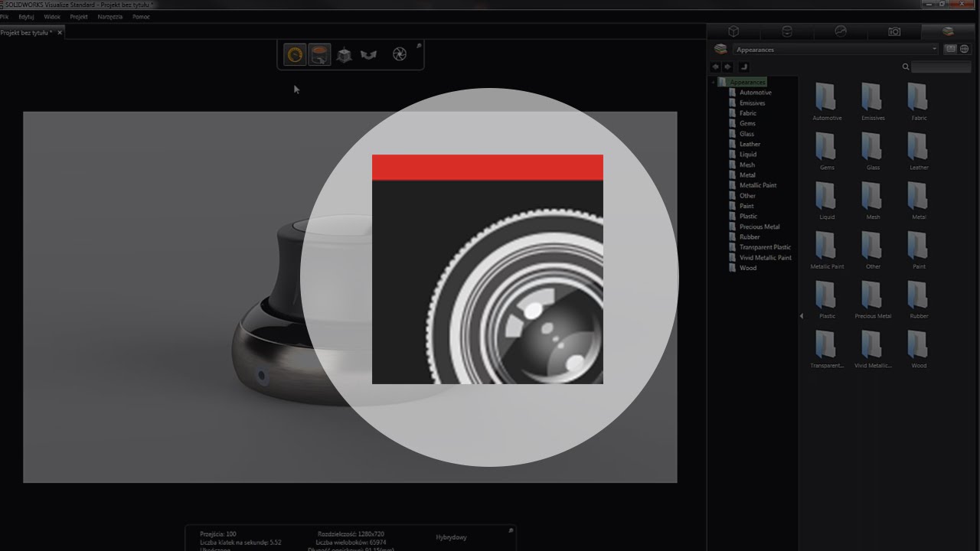The height and width of the screenshot is (551, 980).
Task: Select Transparent Plastic in the library tree
Action: pyautogui.click(x=765, y=247)
